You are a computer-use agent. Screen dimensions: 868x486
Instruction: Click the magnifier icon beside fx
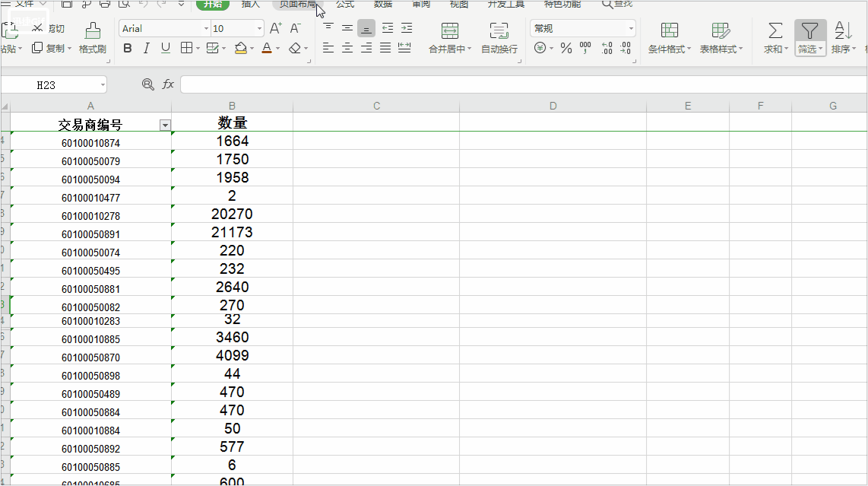tap(147, 84)
